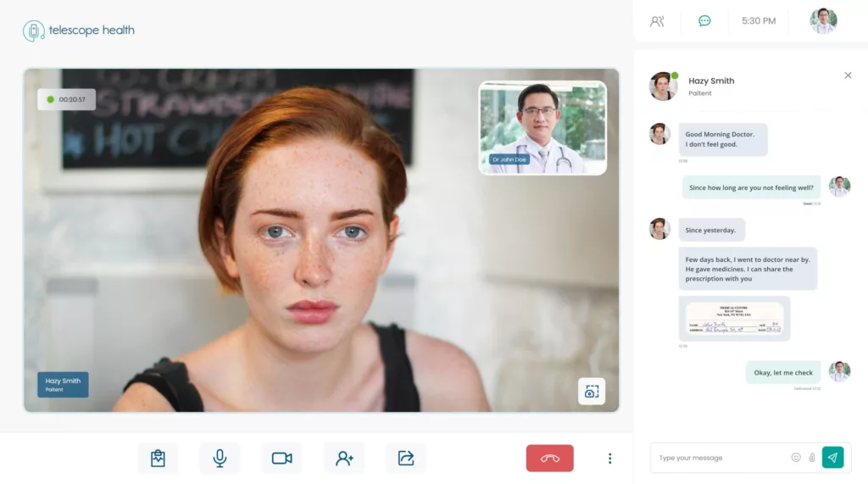The image size is (868, 484).
Task: Turn off the video camera
Action: tap(281, 459)
